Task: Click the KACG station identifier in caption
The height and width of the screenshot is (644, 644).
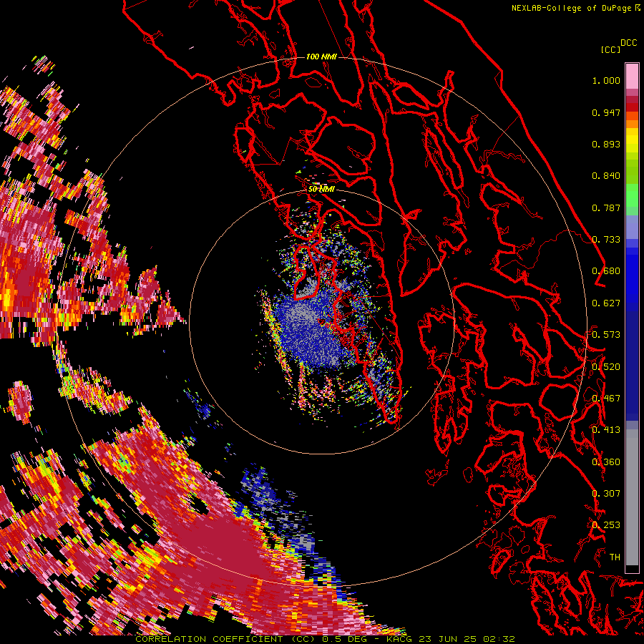Action: [x=399, y=639]
